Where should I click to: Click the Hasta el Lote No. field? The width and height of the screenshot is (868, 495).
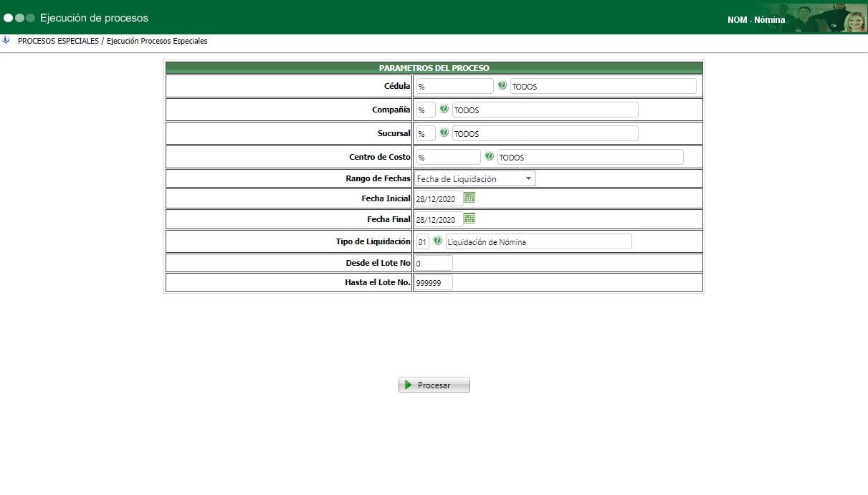(x=433, y=282)
